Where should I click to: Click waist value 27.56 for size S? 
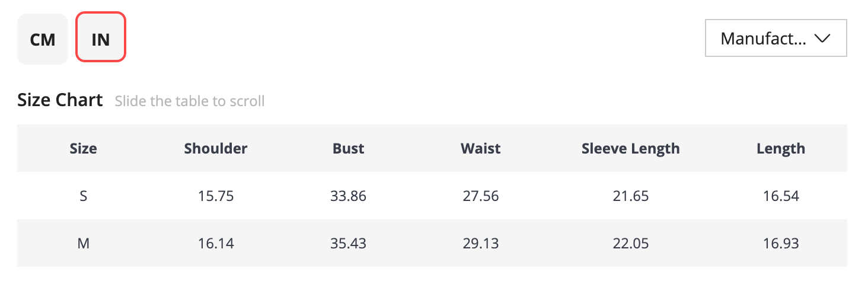coord(481,196)
